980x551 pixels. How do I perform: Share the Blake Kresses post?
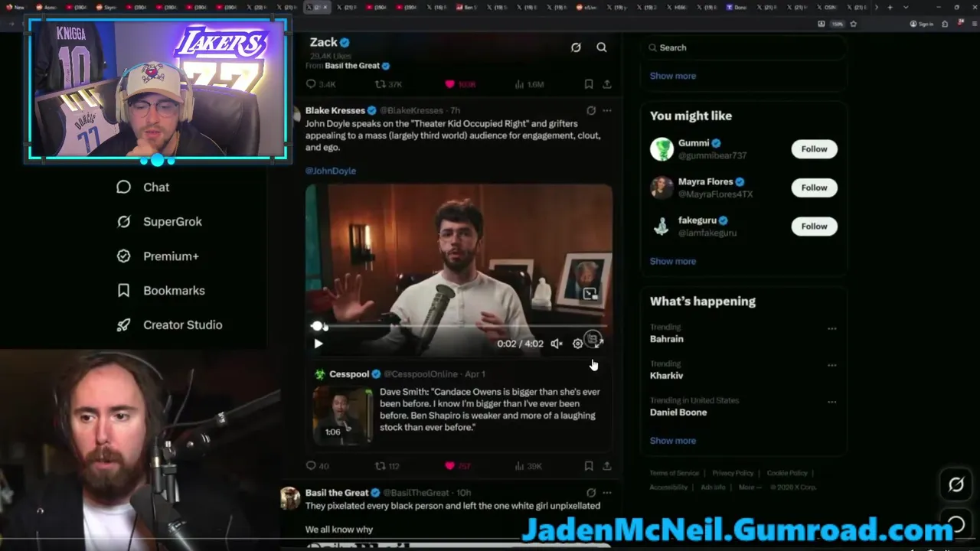pyautogui.click(x=606, y=465)
